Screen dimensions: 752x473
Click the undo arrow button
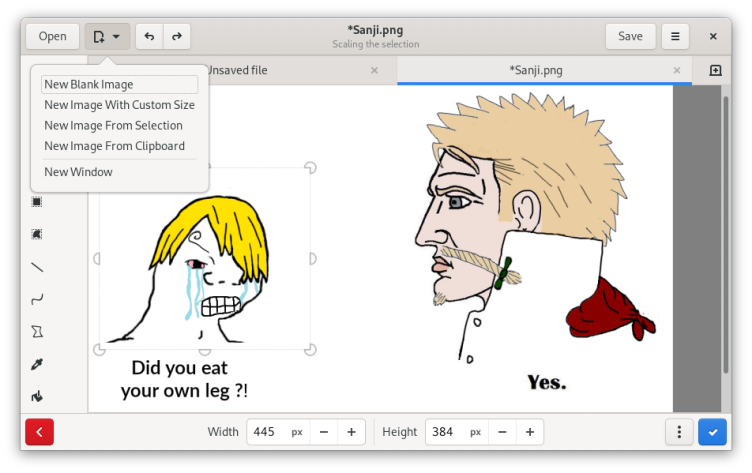pyautogui.click(x=149, y=36)
